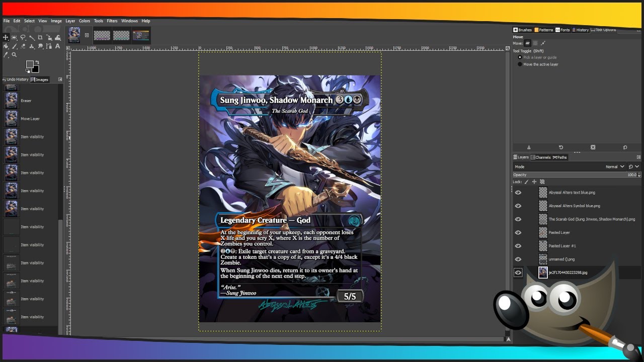
Task: Select the Smudge tool
Action: click(x=40, y=46)
